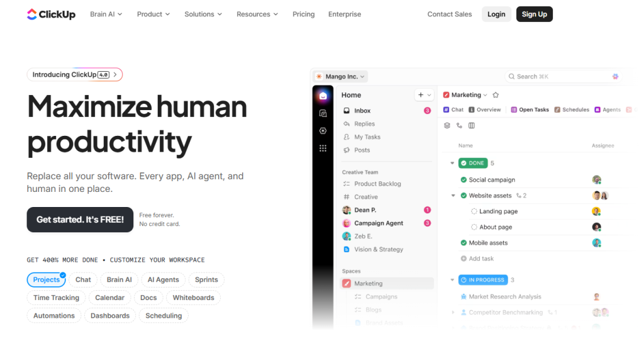Image resolution: width=644 pixels, height=358 pixels.
Task: Click the layers group icon in task toolbar
Action: coord(447,125)
